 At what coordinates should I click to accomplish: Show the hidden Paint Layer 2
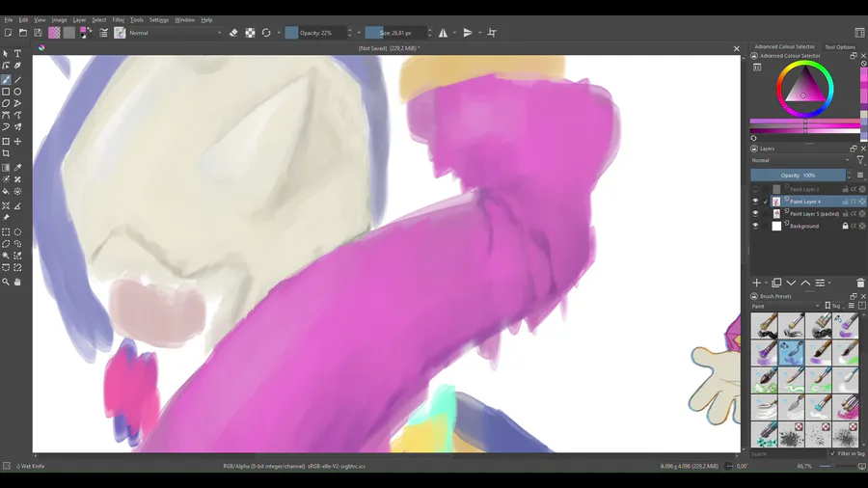pyautogui.click(x=755, y=189)
